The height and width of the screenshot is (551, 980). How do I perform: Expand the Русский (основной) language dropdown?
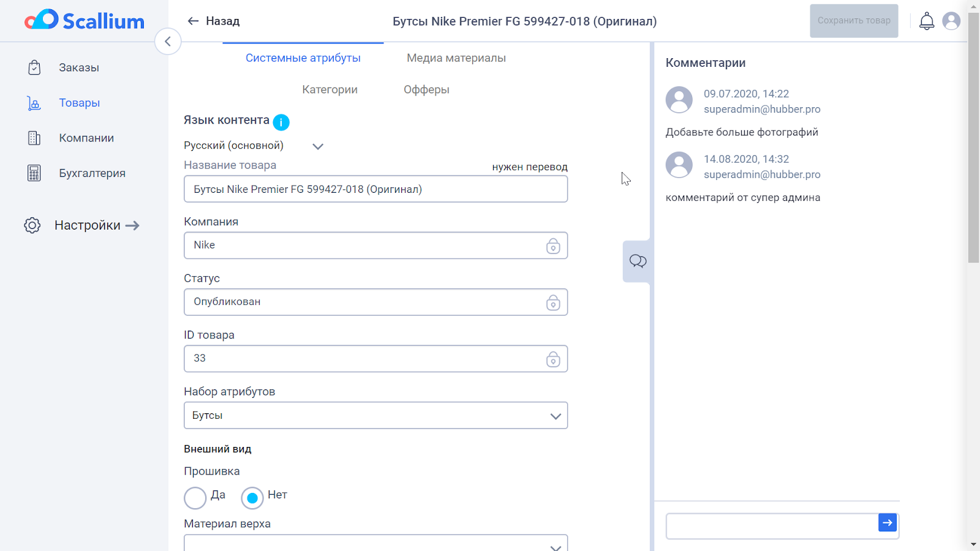pyautogui.click(x=317, y=146)
